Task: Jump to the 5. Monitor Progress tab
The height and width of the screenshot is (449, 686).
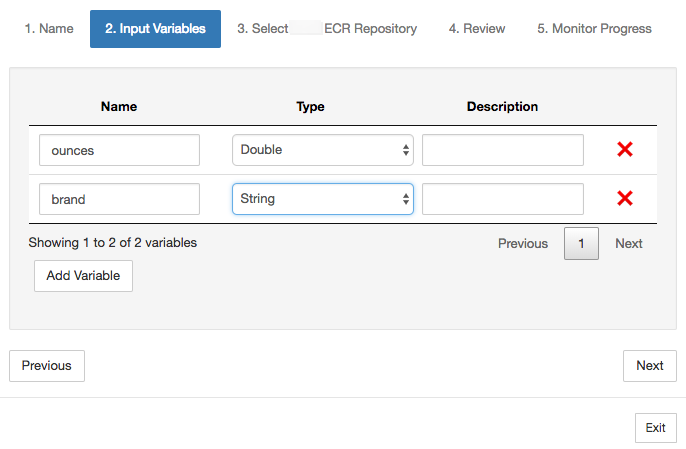Action: 594,29
